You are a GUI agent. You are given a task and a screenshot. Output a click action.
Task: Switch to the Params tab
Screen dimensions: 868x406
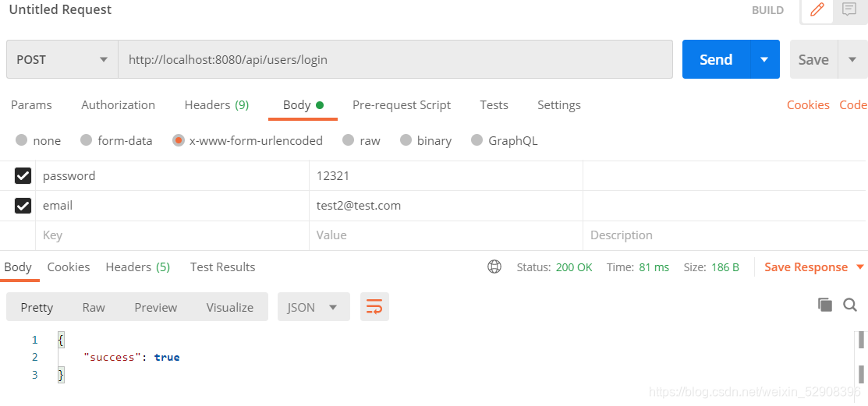(31, 105)
